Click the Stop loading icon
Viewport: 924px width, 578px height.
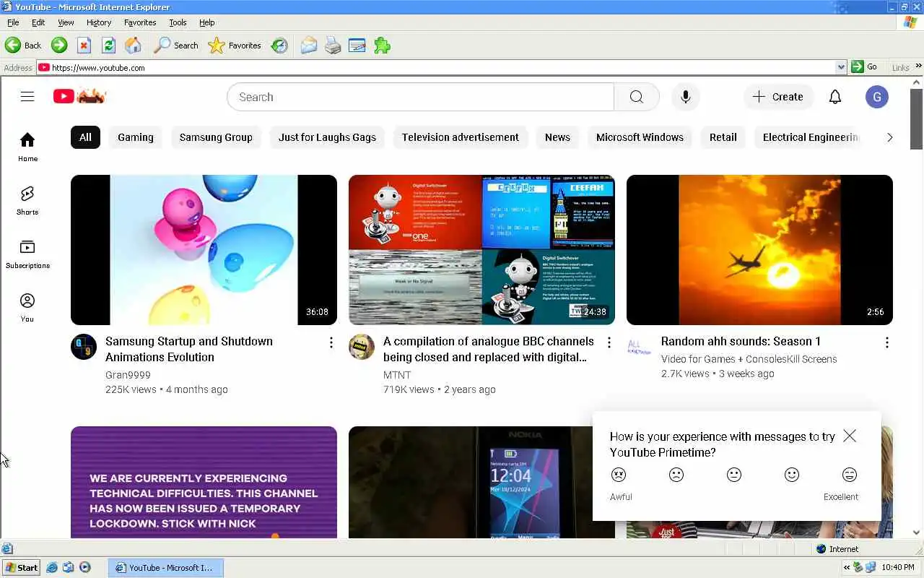click(84, 46)
